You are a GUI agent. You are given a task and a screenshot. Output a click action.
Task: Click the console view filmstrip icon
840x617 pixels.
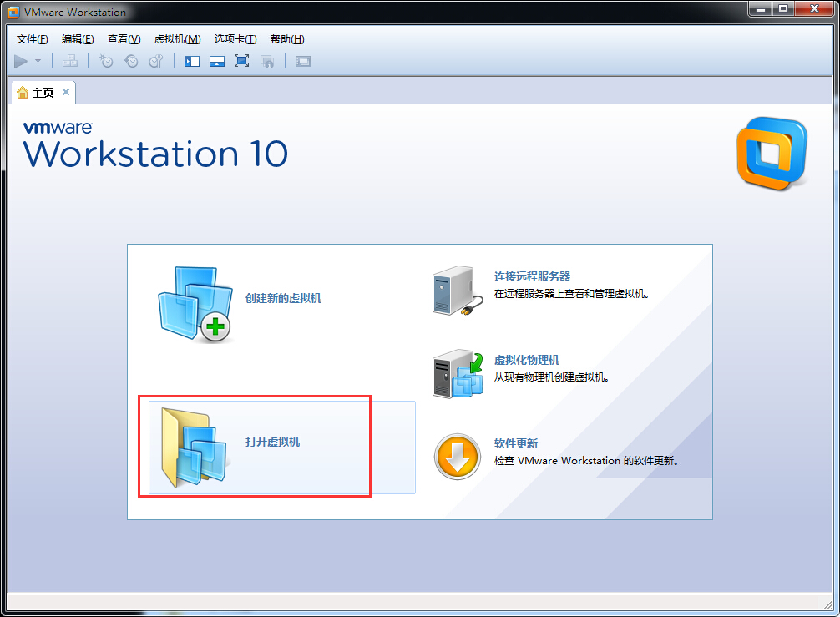[302, 62]
